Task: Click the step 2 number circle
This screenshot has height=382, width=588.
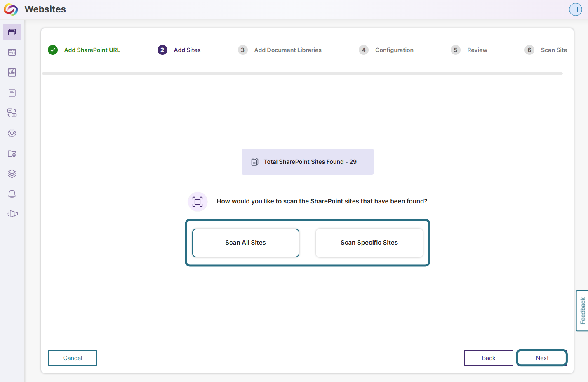Action: (162, 50)
